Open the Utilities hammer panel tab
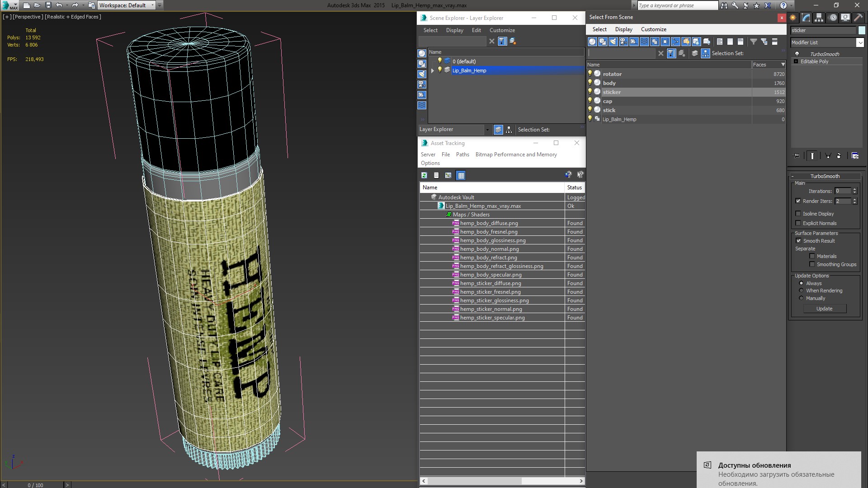This screenshot has width=868, height=488. [x=858, y=18]
